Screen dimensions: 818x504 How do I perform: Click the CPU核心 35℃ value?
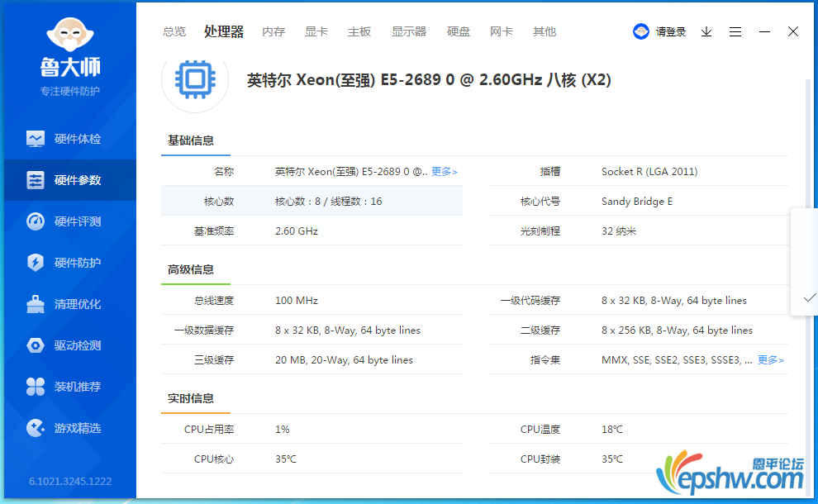click(285, 459)
